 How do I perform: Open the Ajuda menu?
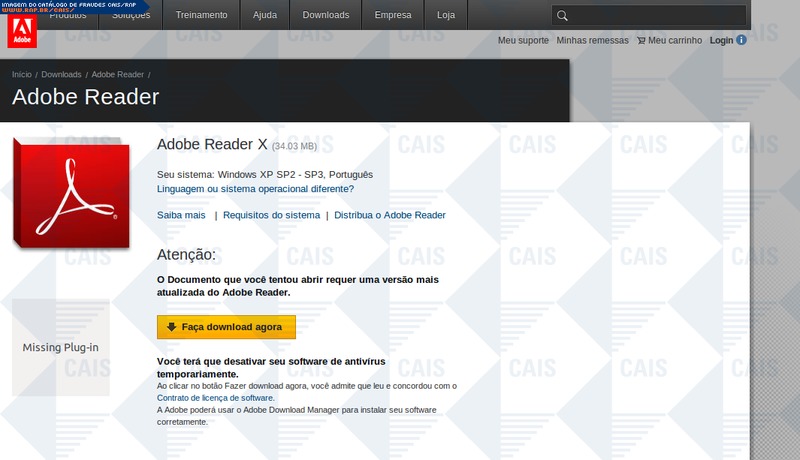coord(265,15)
